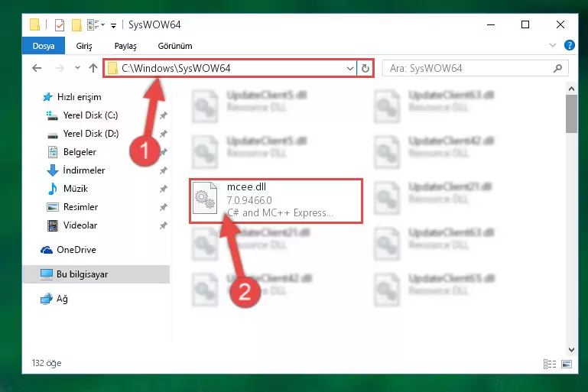Click the vertical scrollbar thumb
The image size is (588, 392).
click(x=571, y=114)
